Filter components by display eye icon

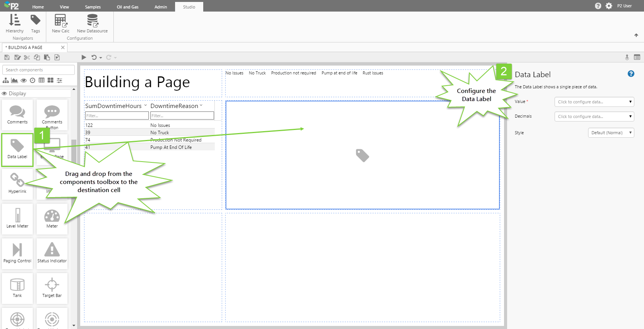point(24,80)
